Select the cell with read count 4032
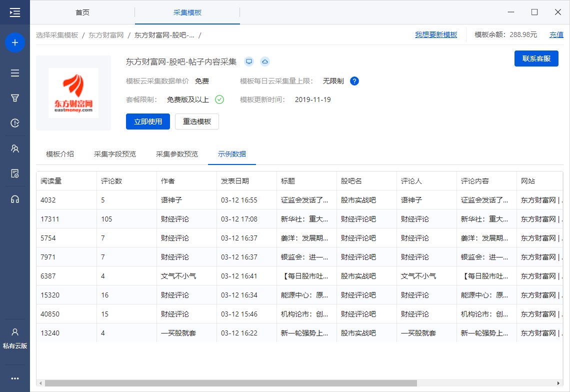570x392 pixels. point(66,200)
